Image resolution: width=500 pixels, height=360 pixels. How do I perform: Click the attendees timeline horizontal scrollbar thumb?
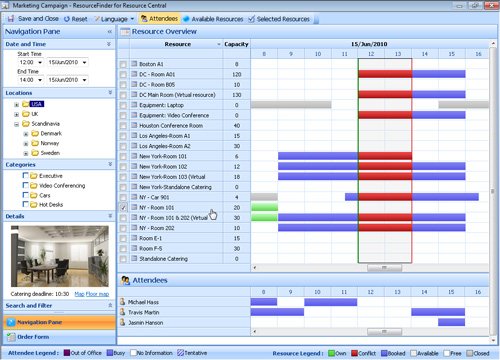click(x=384, y=332)
